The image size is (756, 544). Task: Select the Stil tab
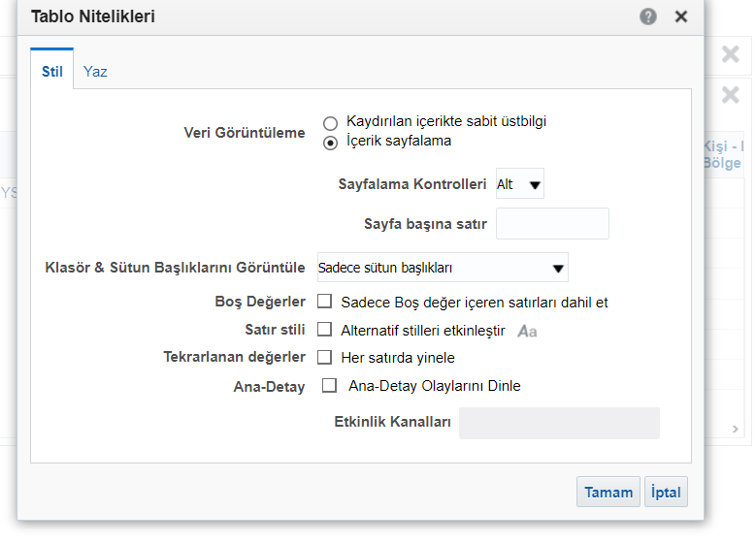click(x=51, y=72)
